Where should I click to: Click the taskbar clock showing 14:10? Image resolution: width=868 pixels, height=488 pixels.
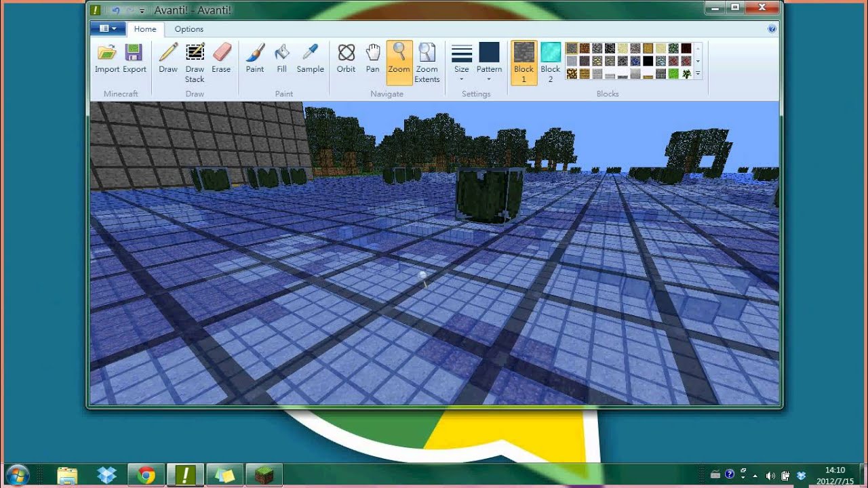835,475
